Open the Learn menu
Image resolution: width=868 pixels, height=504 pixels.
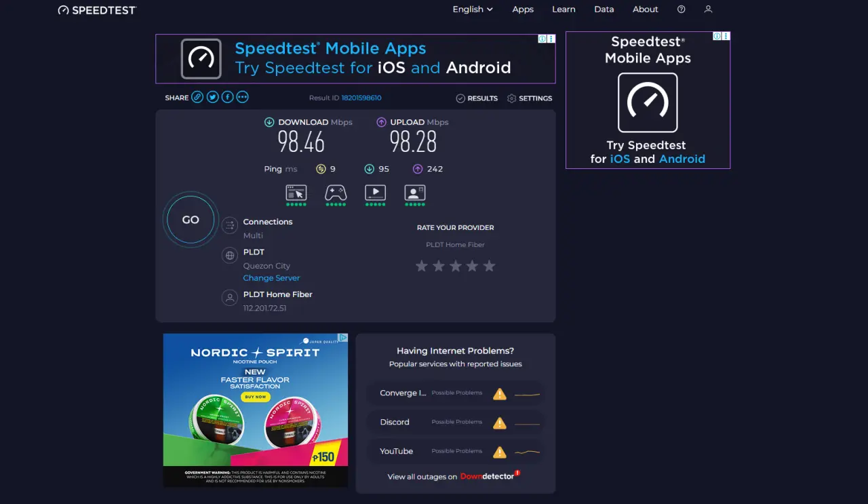point(564,9)
